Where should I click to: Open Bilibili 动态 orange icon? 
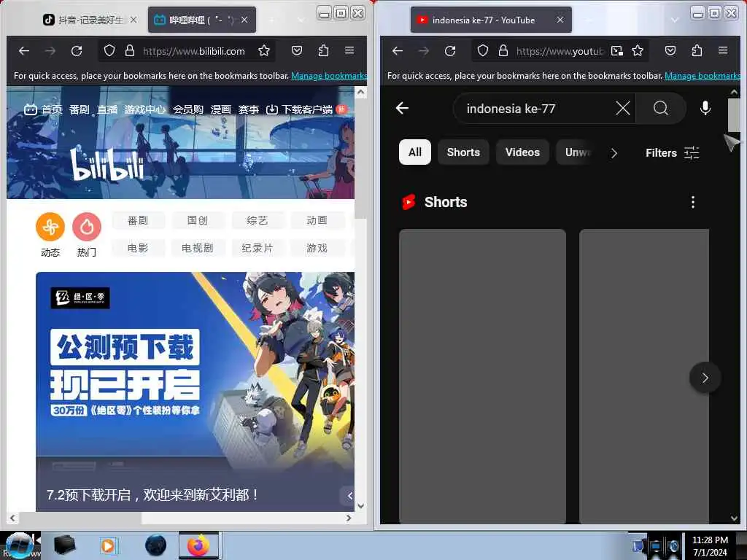pyautogui.click(x=50, y=227)
